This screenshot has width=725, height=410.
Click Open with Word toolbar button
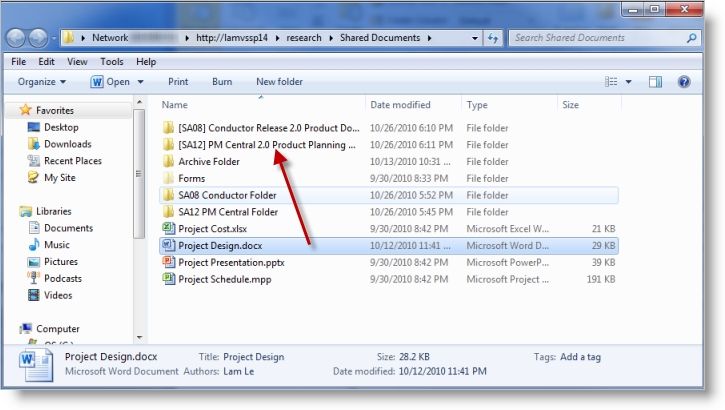pyautogui.click(x=110, y=82)
